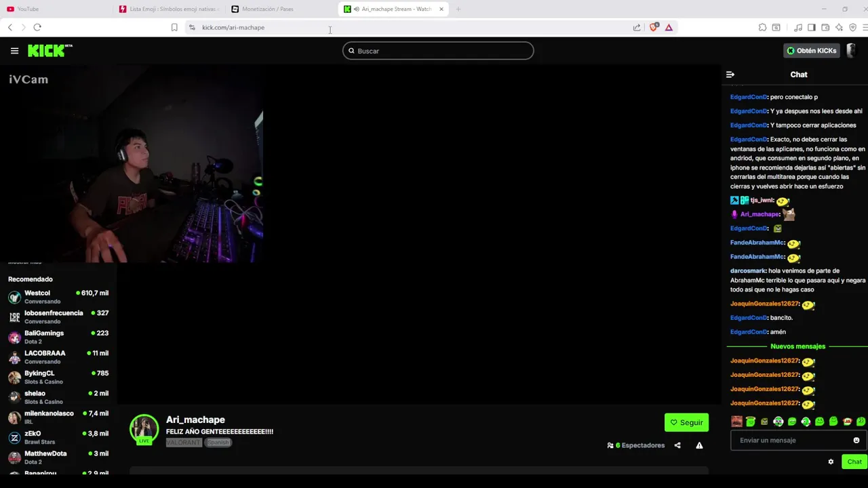Open the 6 Espectadores viewer count

636,445
